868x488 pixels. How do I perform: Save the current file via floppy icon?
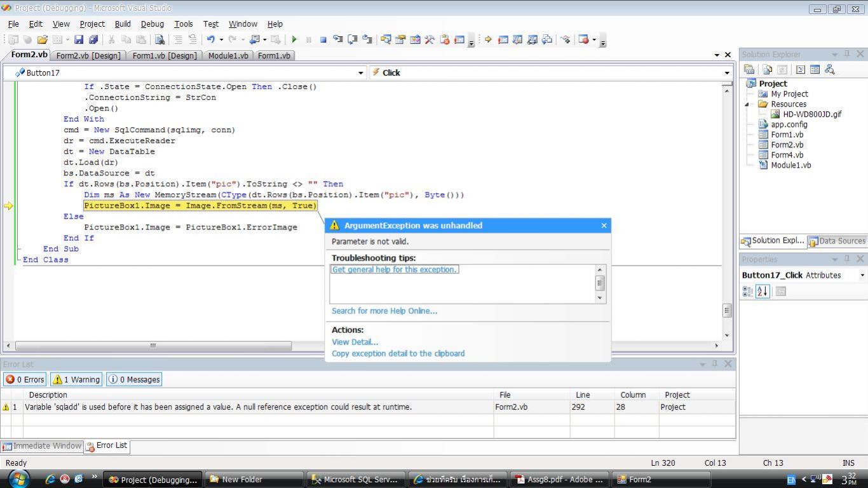79,39
